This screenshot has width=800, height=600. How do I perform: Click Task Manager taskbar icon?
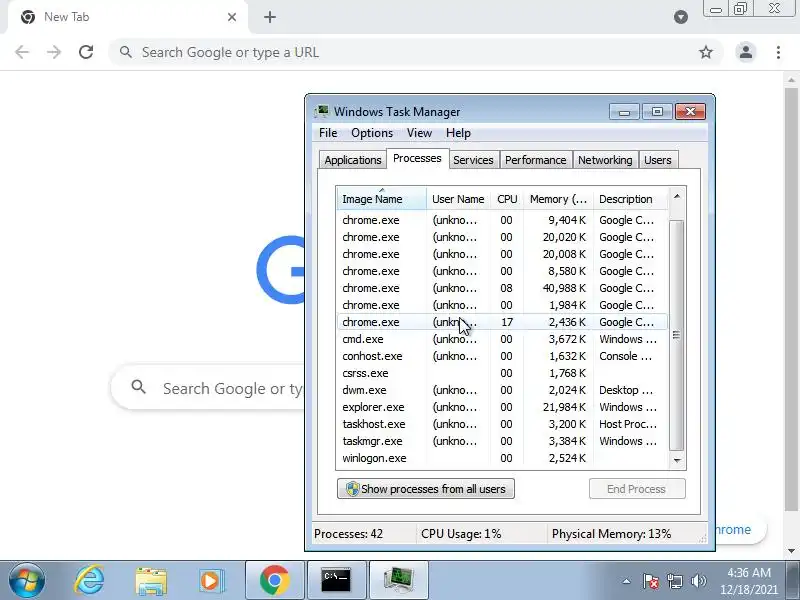tap(398, 581)
